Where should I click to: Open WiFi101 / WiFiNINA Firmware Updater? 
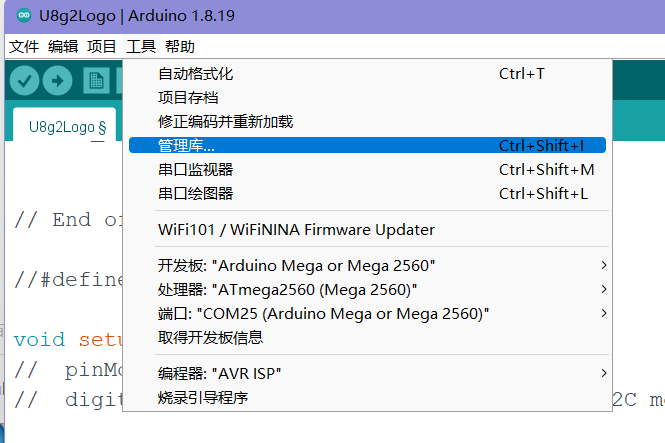click(x=367, y=230)
